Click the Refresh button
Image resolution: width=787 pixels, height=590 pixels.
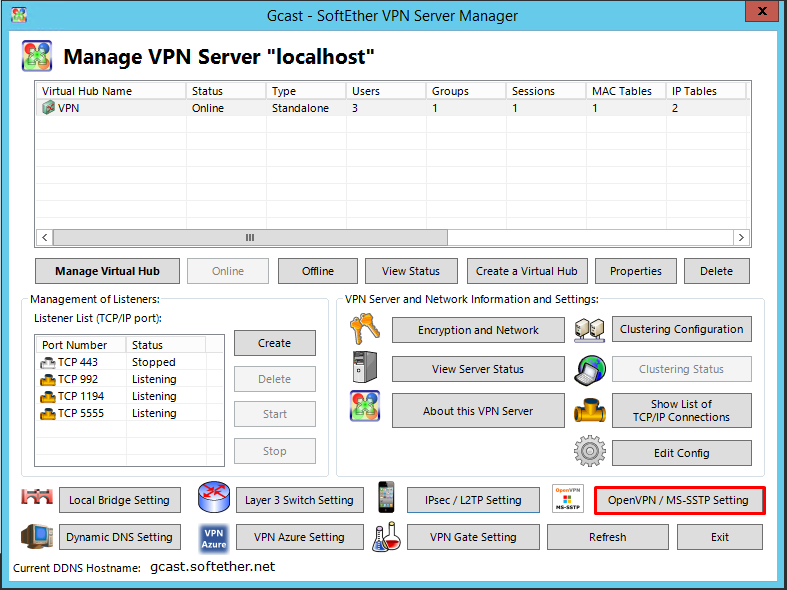coord(608,537)
